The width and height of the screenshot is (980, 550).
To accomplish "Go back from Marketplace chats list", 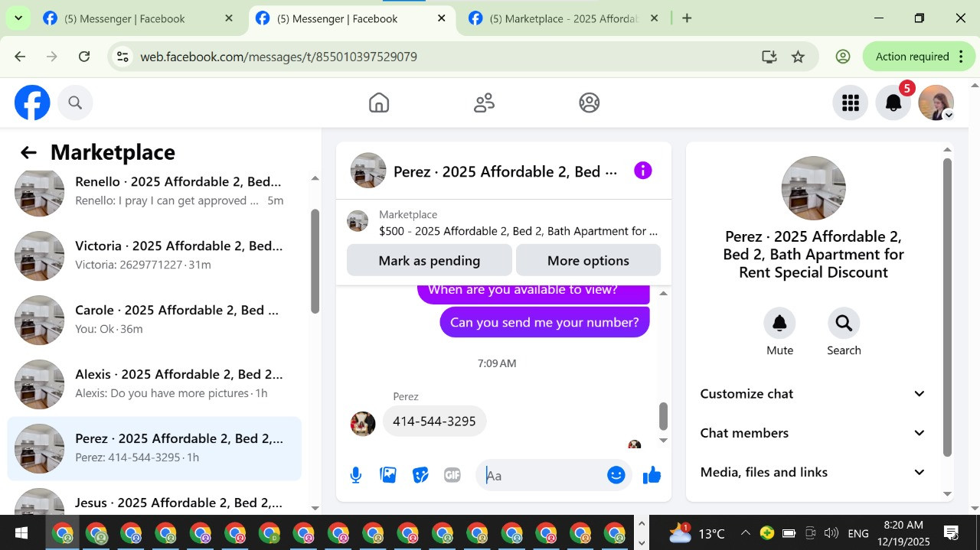I will point(28,152).
